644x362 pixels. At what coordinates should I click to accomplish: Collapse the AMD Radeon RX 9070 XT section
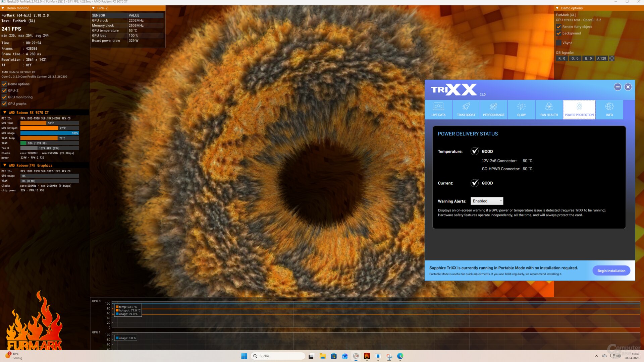pos(5,113)
